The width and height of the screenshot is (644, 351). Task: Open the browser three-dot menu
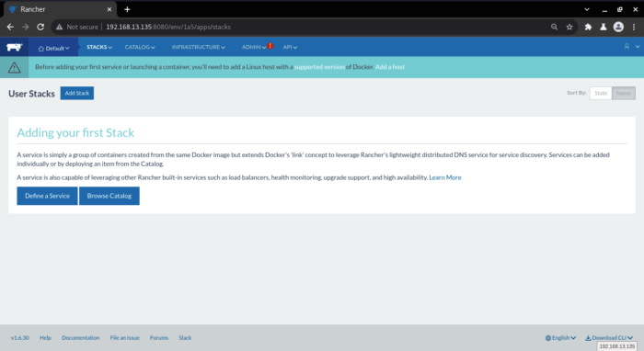(x=634, y=27)
